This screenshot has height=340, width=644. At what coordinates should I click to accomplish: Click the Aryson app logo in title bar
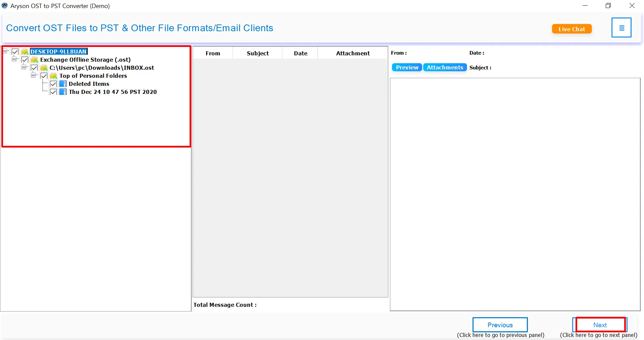pyautogui.click(x=5, y=6)
